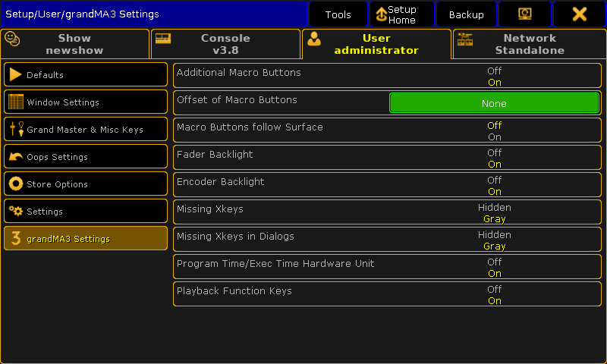This screenshot has height=364, width=607.
Task: Open Oops Settings section
Action: coord(86,157)
